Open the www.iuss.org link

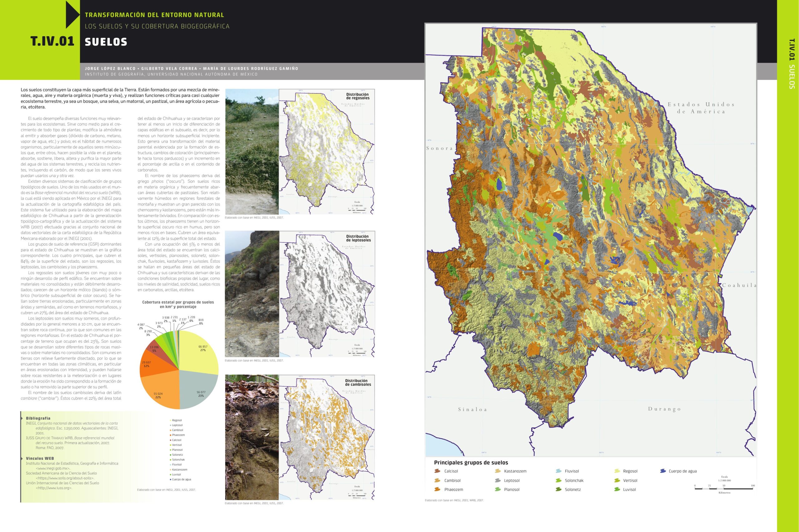coord(54,488)
